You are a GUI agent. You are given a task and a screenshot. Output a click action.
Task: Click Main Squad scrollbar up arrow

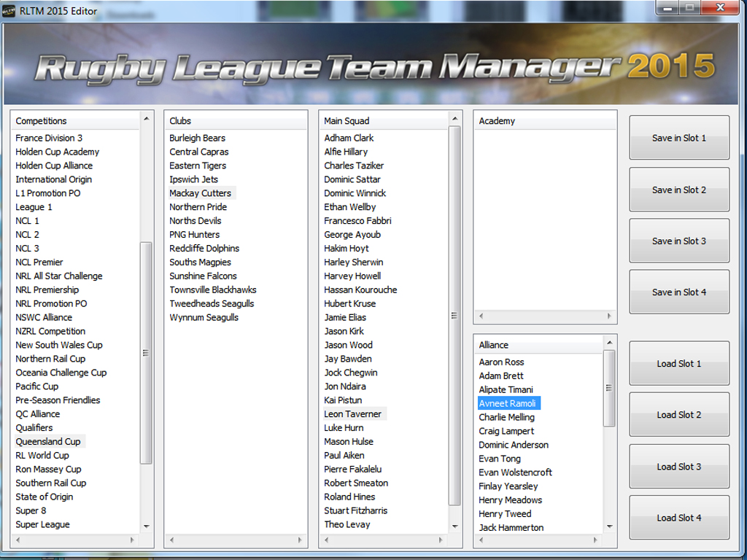455,118
